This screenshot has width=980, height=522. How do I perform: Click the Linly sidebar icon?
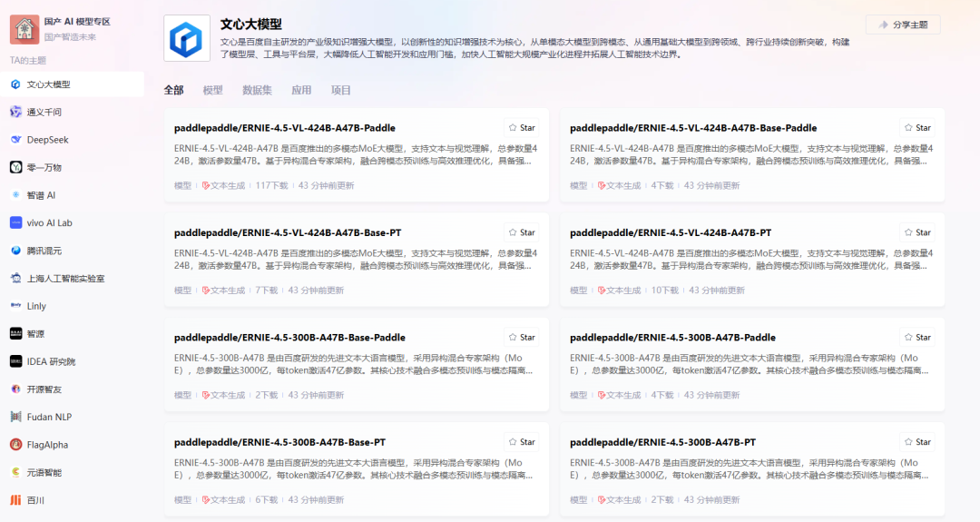15,306
